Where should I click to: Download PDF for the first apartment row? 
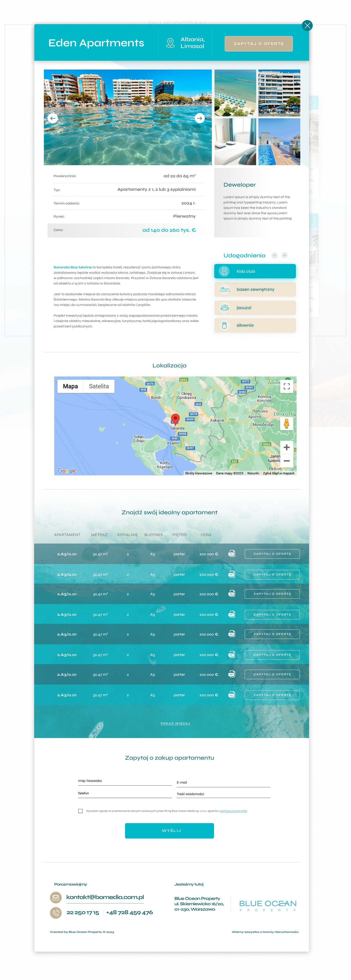[x=232, y=554]
